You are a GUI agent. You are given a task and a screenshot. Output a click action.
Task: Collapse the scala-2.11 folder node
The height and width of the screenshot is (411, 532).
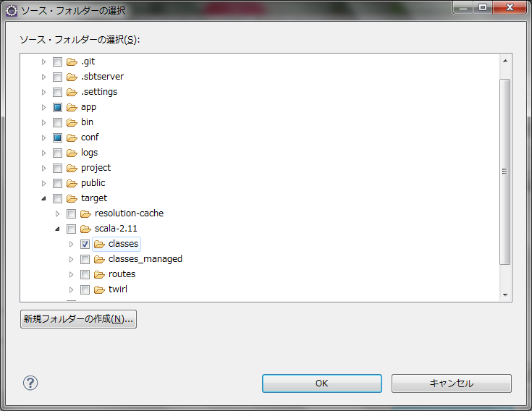coord(57,229)
